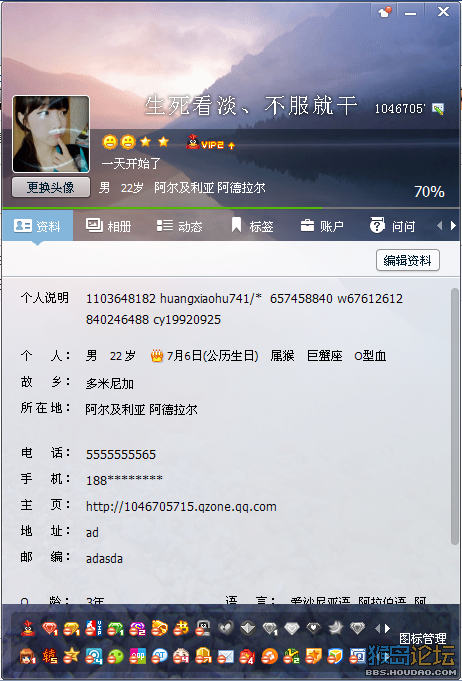Show next service icons with right arrow

[387, 628]
